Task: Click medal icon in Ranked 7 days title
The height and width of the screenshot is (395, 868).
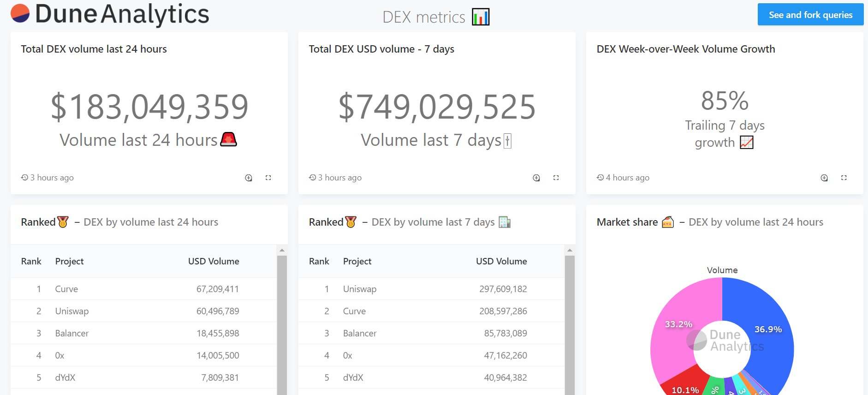Action: [x=351, y=222]
